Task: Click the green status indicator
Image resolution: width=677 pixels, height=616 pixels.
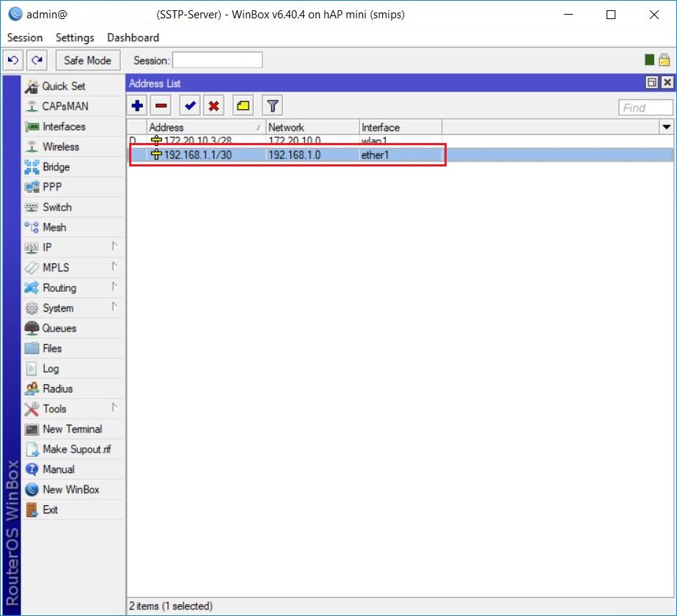Action: [x=649, y=59]
